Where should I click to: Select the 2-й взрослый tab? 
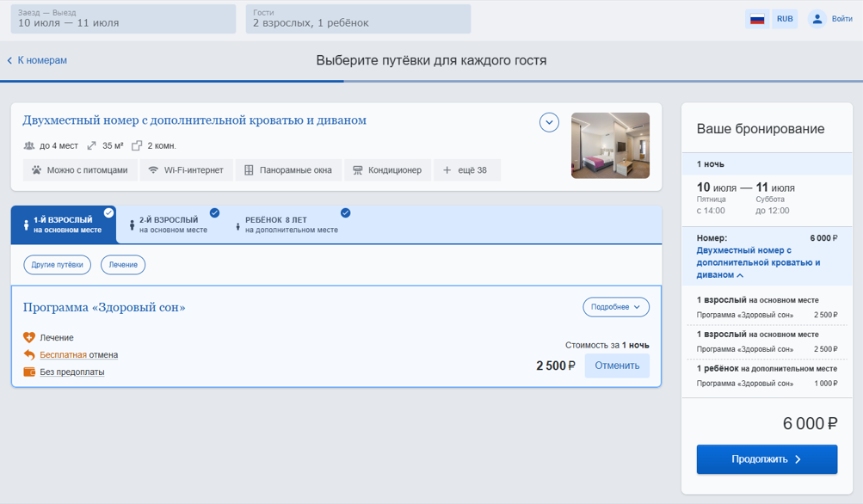pyautogui.click(x=170, y=224)
